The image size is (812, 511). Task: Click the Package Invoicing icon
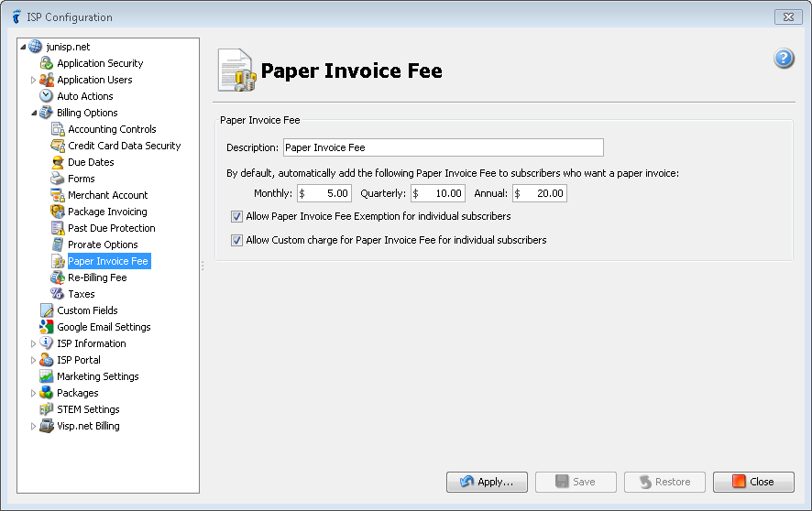pos(58,212)
